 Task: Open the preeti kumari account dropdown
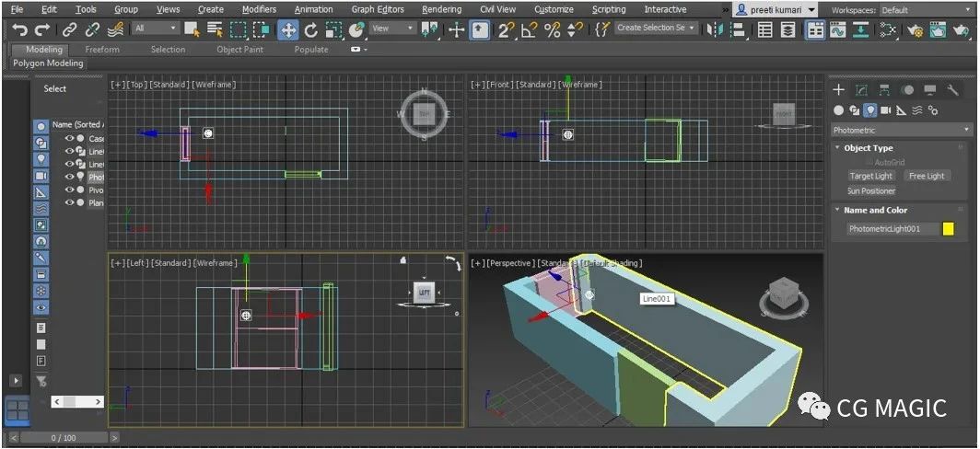tap(775, 10)
